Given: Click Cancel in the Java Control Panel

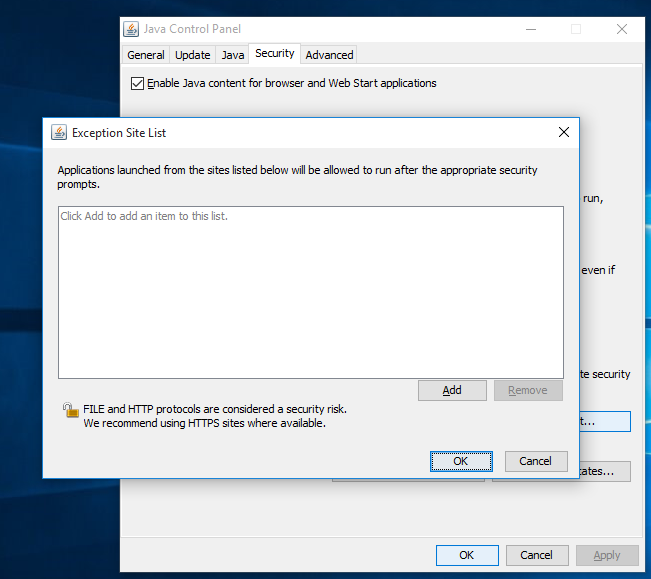Looking at the screenshot, I should [x=537, y=555].
